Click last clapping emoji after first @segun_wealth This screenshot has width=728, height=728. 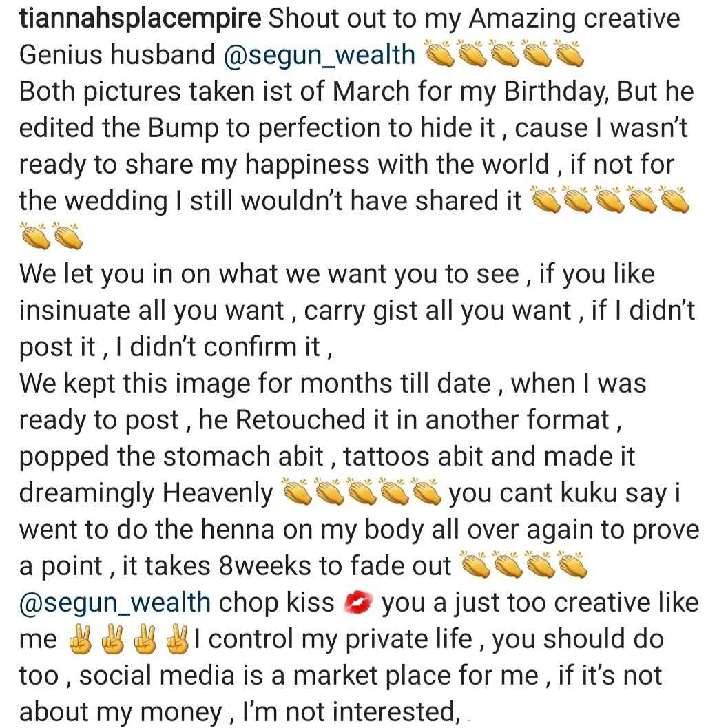(x=570, y=54)
